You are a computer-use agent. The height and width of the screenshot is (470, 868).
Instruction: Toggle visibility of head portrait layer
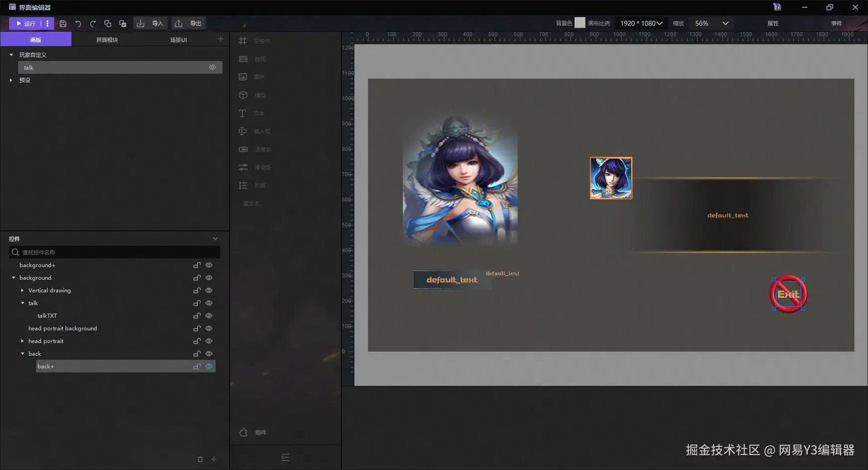209,341
